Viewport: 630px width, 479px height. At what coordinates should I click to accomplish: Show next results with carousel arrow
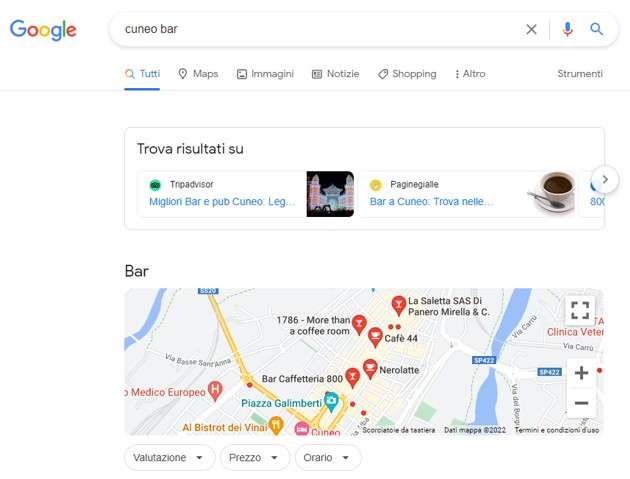click(605, 179)
